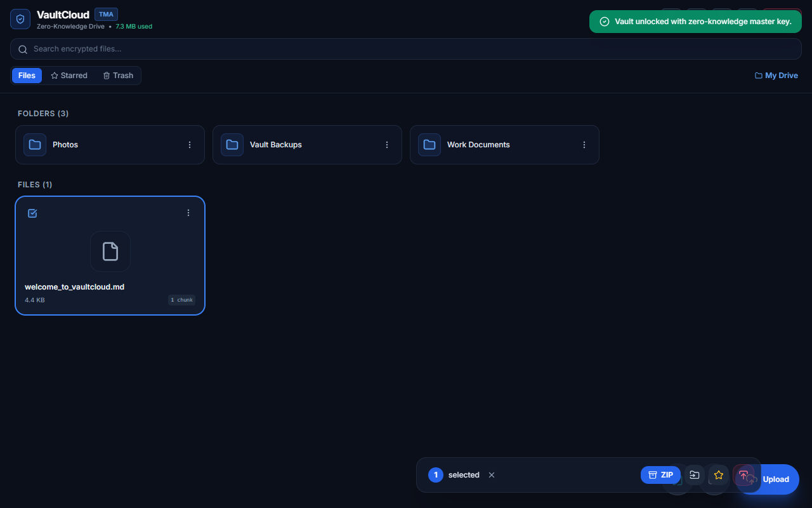812x508 pixels.
Task: Click the red upload-arrow icon in selection bar
Action: coord(743,475)
